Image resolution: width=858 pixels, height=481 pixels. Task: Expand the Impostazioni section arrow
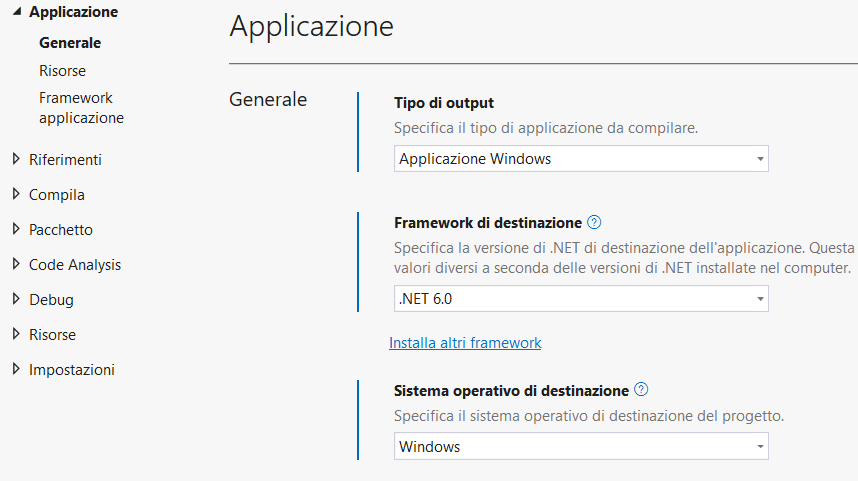(16, 369)
